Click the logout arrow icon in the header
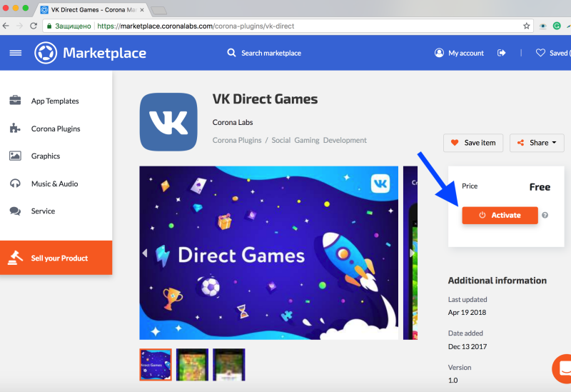The width and height of the screenshot is (571, 392). 502,53
